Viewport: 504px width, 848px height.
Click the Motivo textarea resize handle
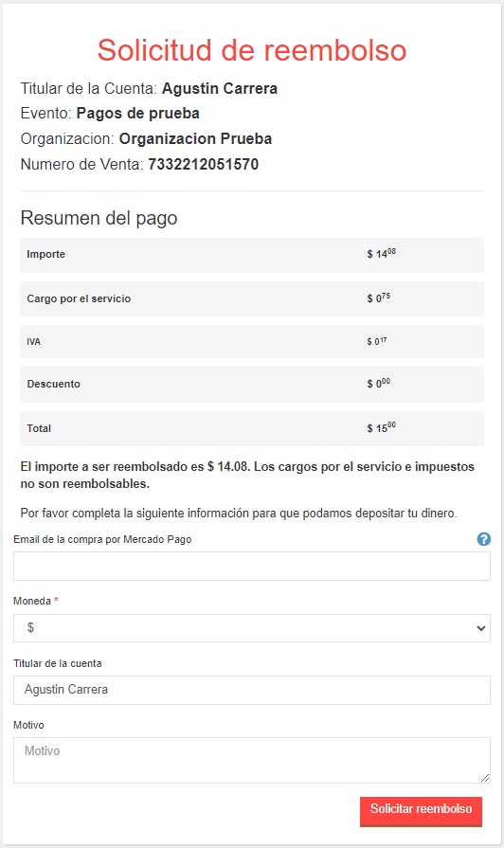click(484, 778)
